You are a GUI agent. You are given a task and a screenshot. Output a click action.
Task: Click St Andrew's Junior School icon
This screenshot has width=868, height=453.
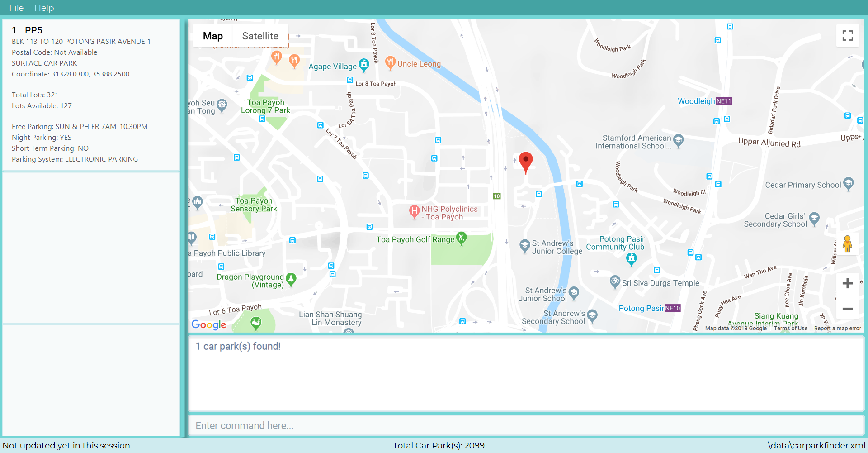[574, 293]
